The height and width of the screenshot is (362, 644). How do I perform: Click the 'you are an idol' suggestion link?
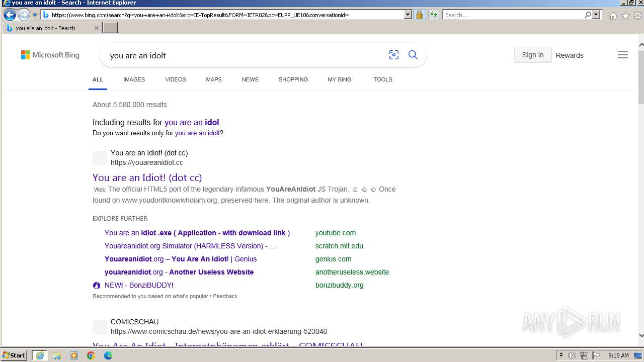[x=192, y=122]
